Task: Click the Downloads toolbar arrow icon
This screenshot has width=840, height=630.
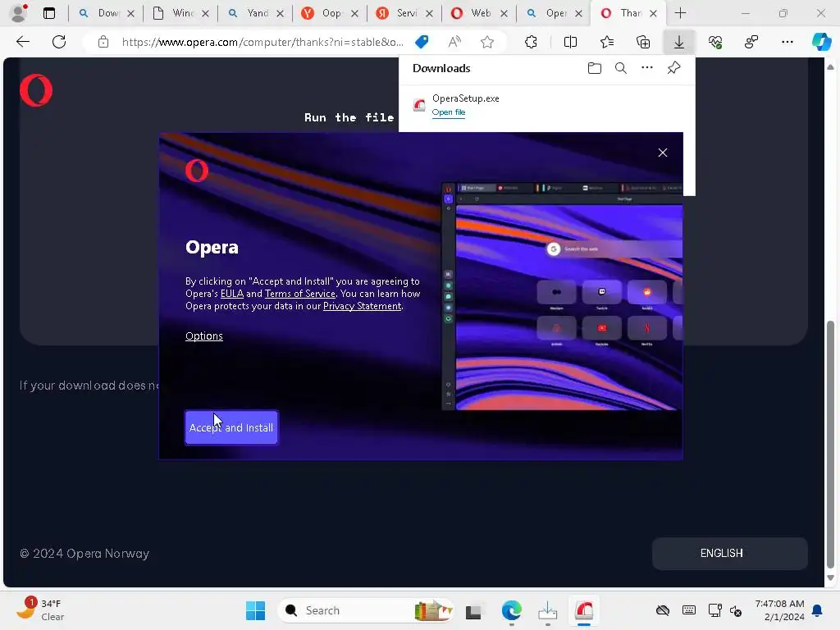Action: coord(678,42)
